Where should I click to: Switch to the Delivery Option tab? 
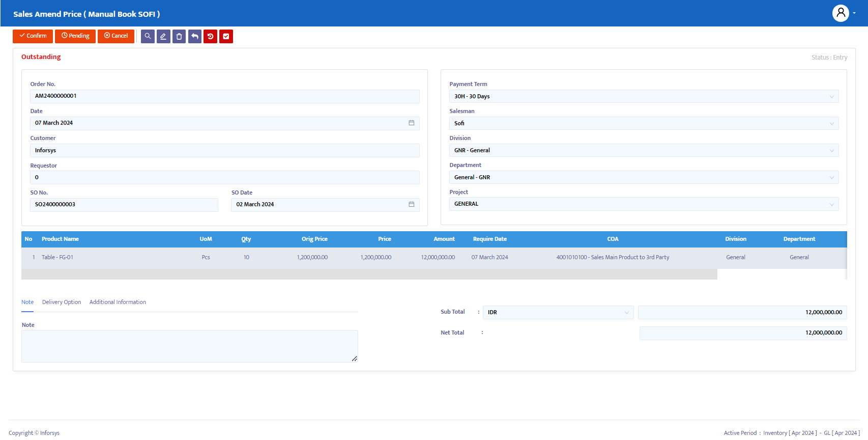pos(62,302)
